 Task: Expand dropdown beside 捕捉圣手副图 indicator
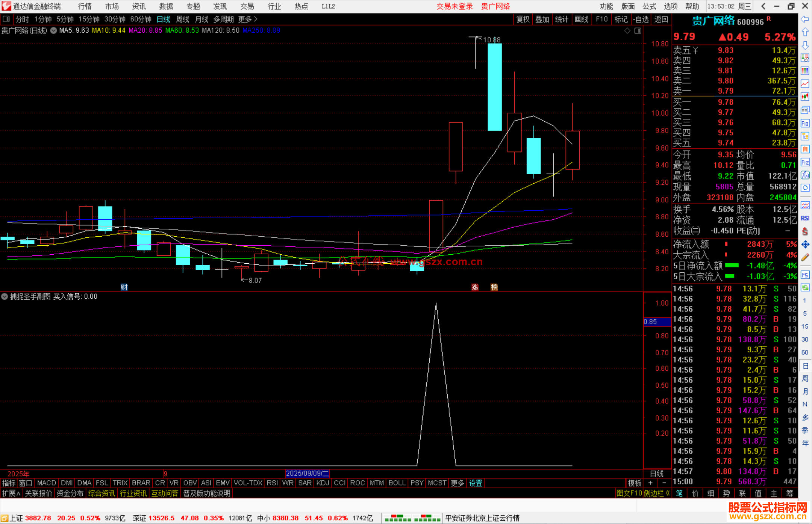[5, 296]
